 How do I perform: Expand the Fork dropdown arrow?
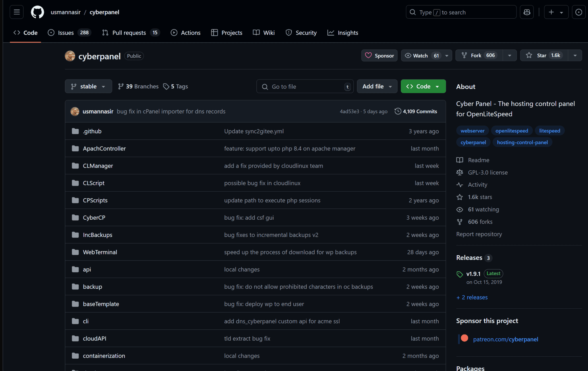[510, 55]
